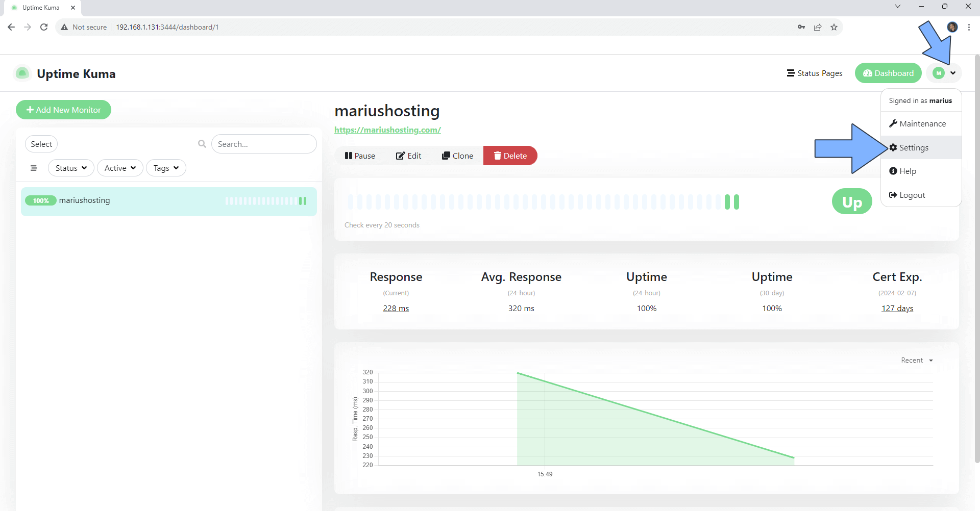Open the Edit monitor view
This screenshot has width=980, height=511.
pos(408,156)
